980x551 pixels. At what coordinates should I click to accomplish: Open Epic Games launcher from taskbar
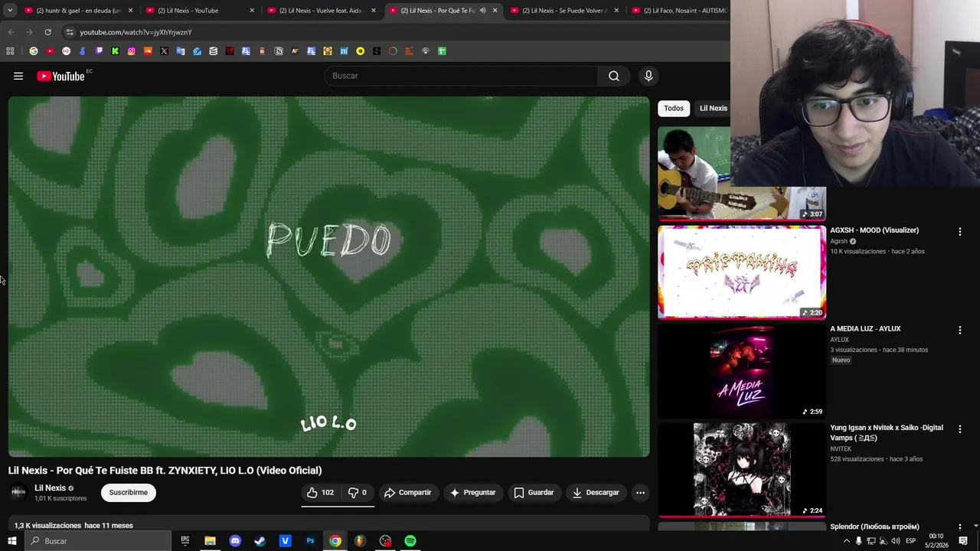pyautogui.click(x=185, y=541)
